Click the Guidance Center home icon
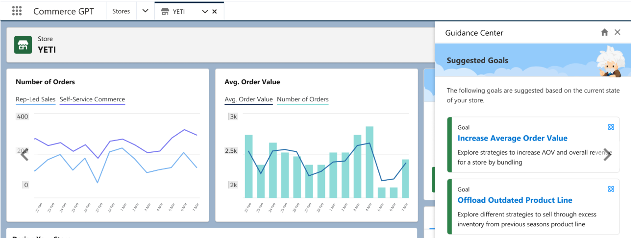644x238 pixels. click(x=604, y=32)
